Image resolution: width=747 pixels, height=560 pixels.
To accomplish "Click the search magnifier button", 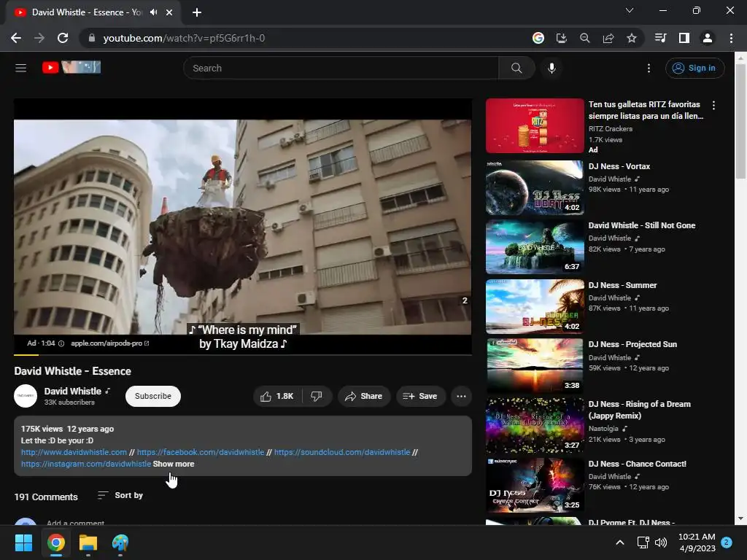I will [x=516, y=68].
